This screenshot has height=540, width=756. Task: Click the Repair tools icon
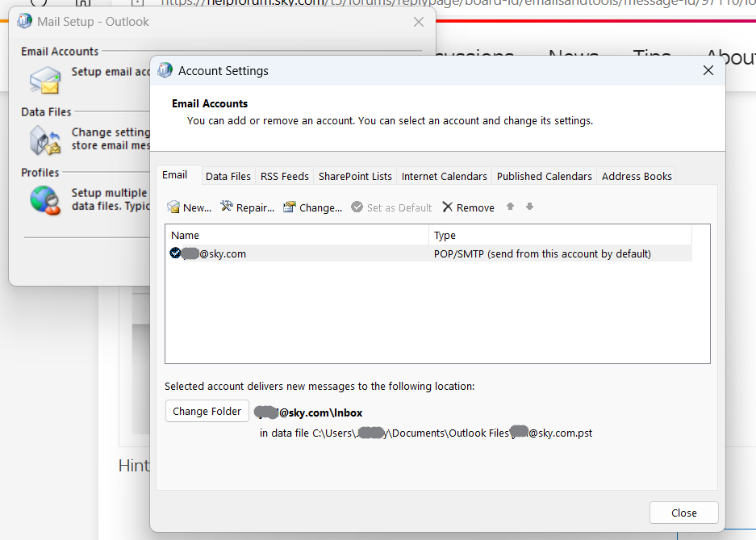pyautogui.click(x=227, y=207)
